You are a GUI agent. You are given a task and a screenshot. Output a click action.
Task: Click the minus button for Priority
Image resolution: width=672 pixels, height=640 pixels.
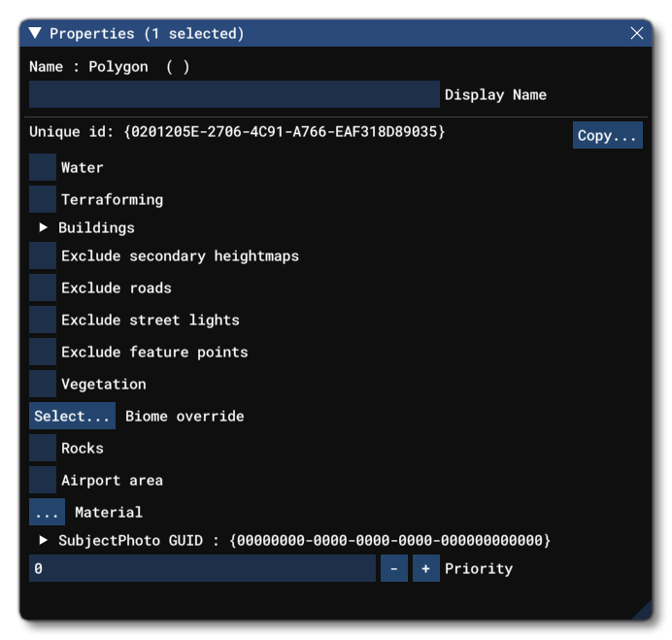pyautogui.click(x=393, y=569)
